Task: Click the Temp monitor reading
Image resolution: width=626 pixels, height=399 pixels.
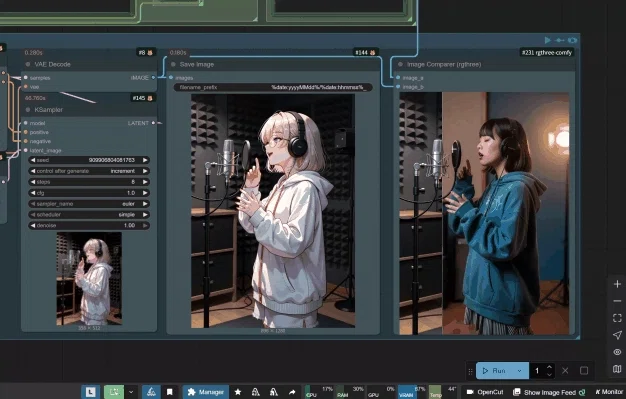Action: click(x=443, y=392)
